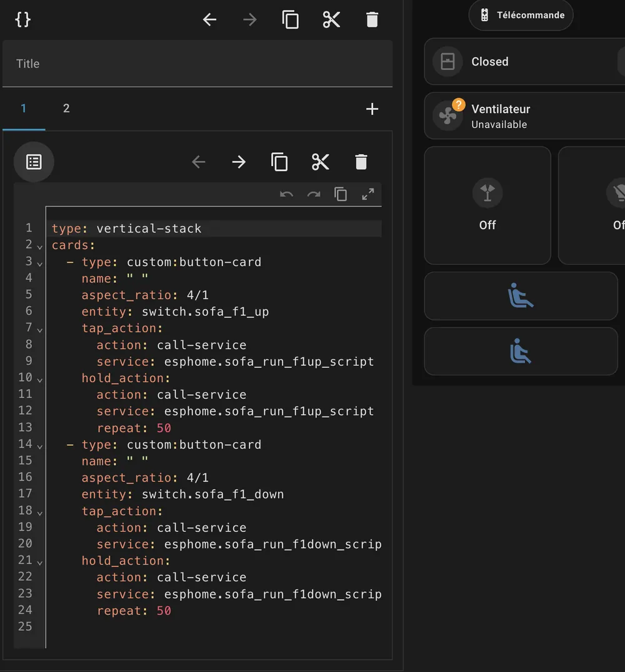
Task: Open the code editor braces icon
Action: (22, 20)
